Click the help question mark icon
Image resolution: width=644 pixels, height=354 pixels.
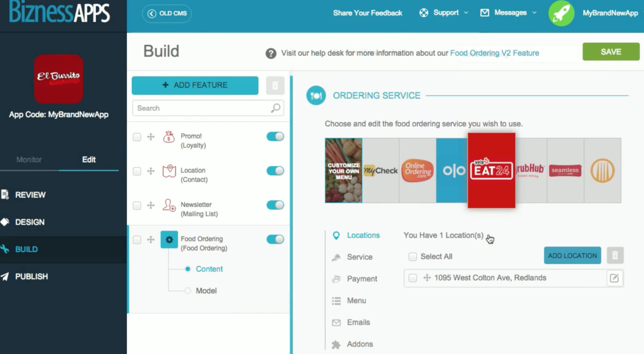click(271, 54)
